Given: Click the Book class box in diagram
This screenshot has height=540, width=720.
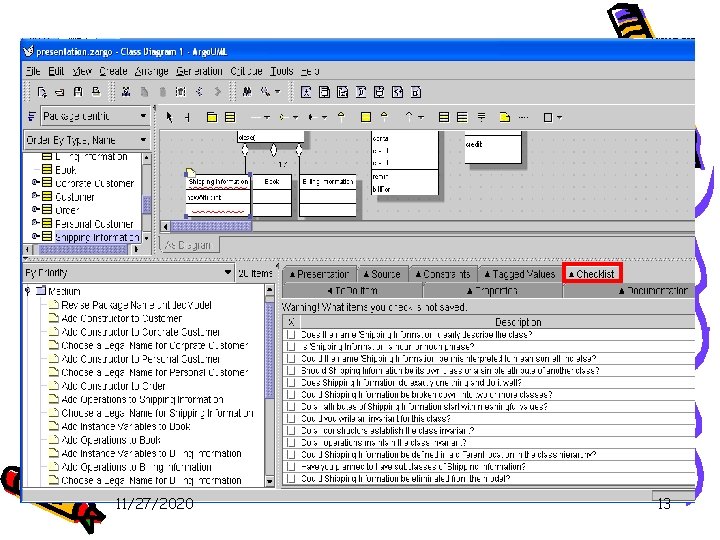Looking at the screenshot, I should 272,195.
